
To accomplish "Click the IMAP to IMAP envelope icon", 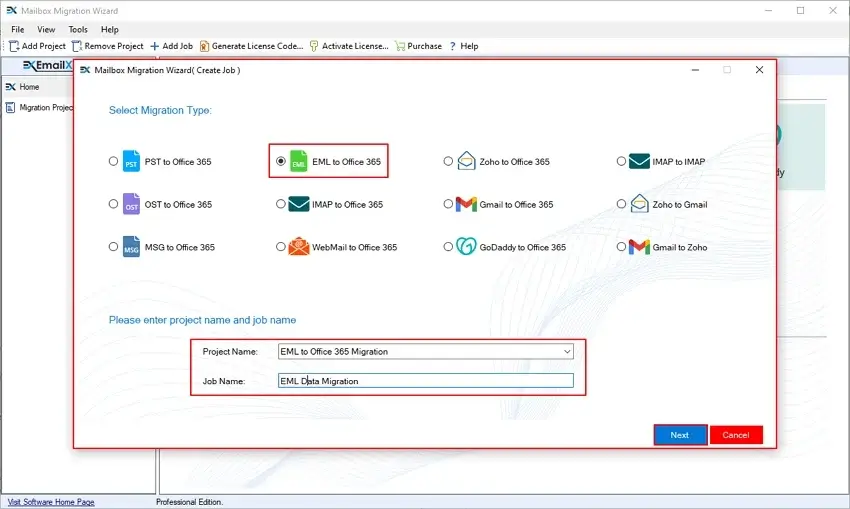I will coord(639,161).
